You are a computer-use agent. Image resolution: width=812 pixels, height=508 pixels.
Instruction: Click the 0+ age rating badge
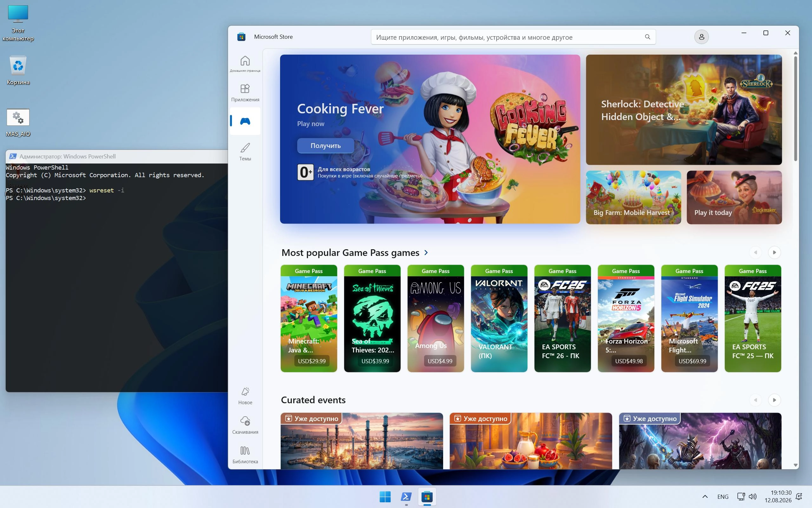coord(305,172)
